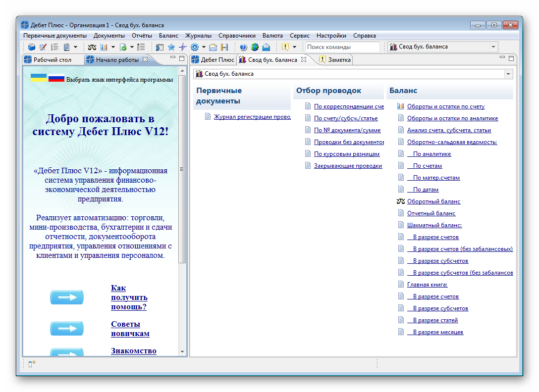
Task: Close the 'Начало работы' tab
Action: [145, 59]
